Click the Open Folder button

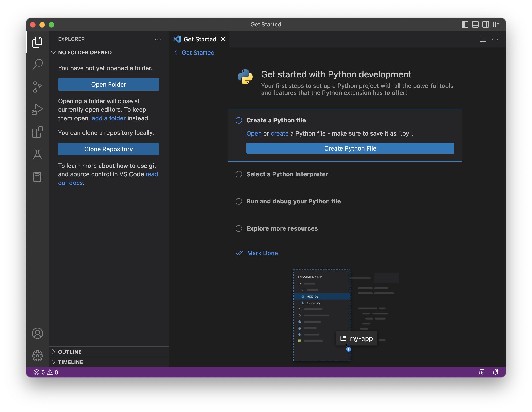coord(108,84)
